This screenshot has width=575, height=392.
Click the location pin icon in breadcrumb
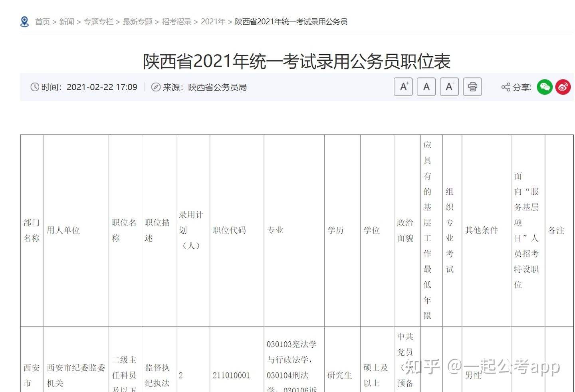coord(25,22)
